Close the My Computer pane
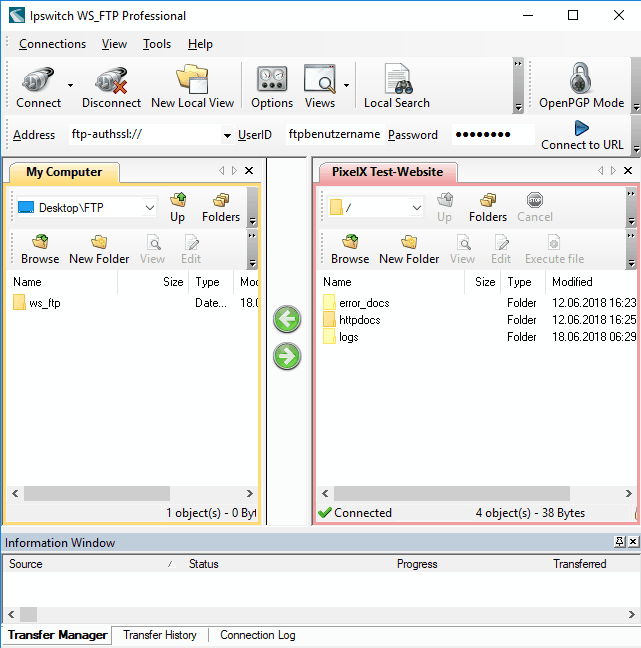This screenshot has width=641, height=648. click(x=249, y=171)
